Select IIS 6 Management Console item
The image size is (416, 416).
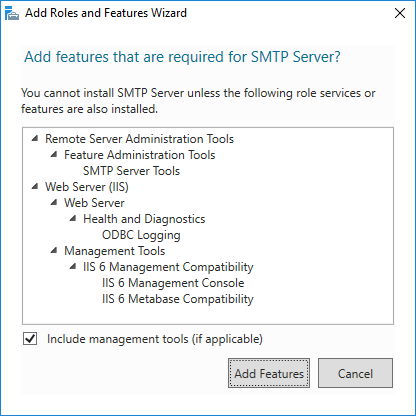point(173,283)
